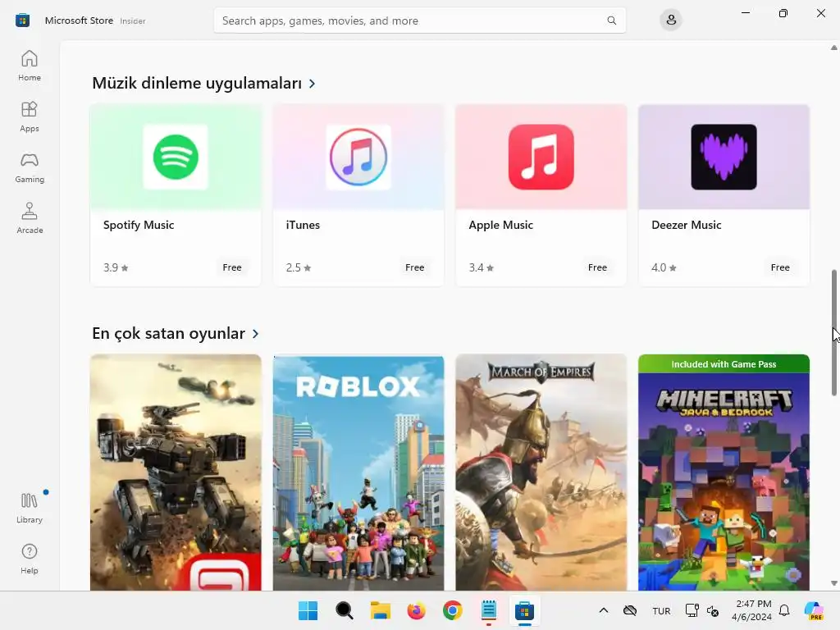Click the Microsoft Store logo icon
This screenshot has height=630, width=840.
[22, 21]
